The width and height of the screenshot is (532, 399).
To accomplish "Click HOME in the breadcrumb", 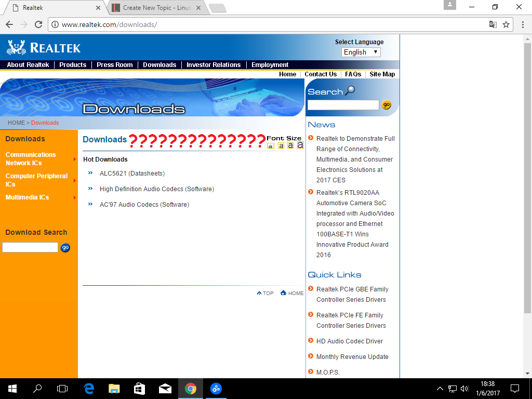I will [x=16, y=123].
